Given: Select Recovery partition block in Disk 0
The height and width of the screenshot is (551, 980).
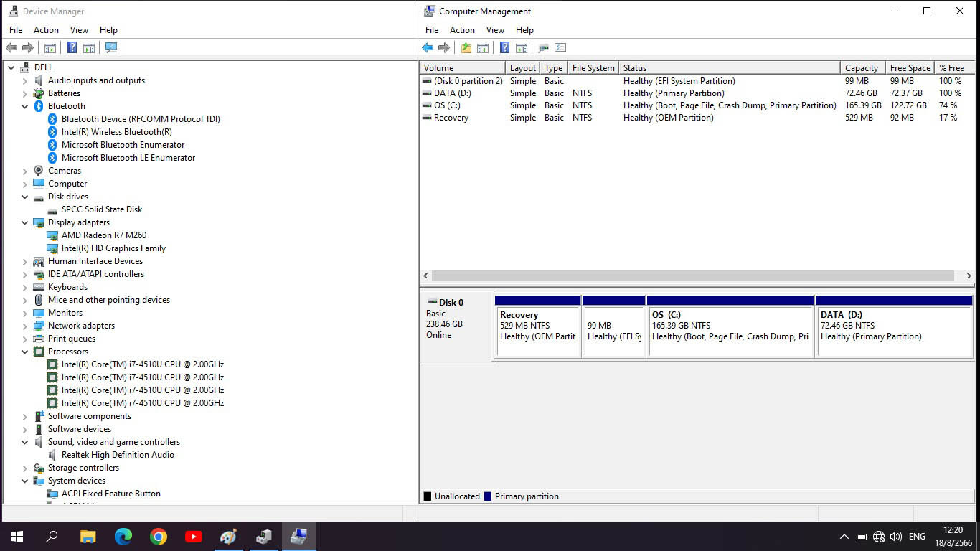Looking at the screenshot, I should click(538, 326).
